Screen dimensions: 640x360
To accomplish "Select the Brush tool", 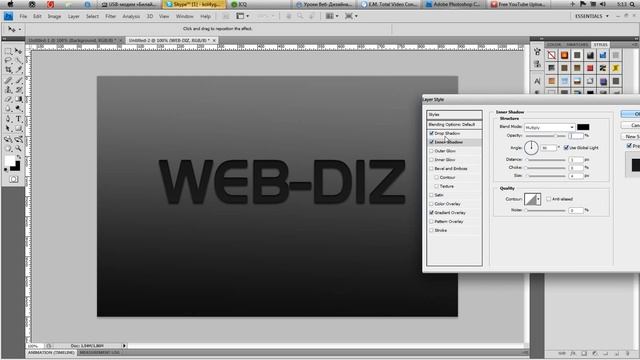I will pos(18,80).
